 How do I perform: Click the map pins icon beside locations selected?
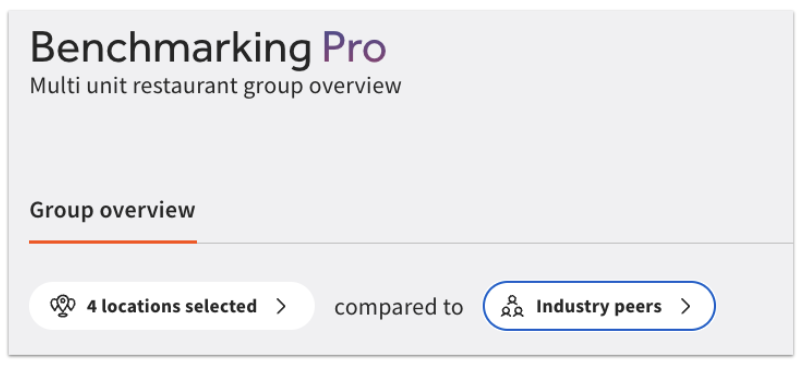click(x=63, y=306)
